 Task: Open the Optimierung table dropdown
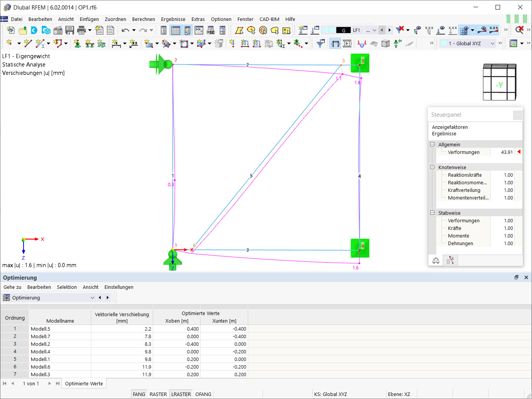tap(92, 298)
